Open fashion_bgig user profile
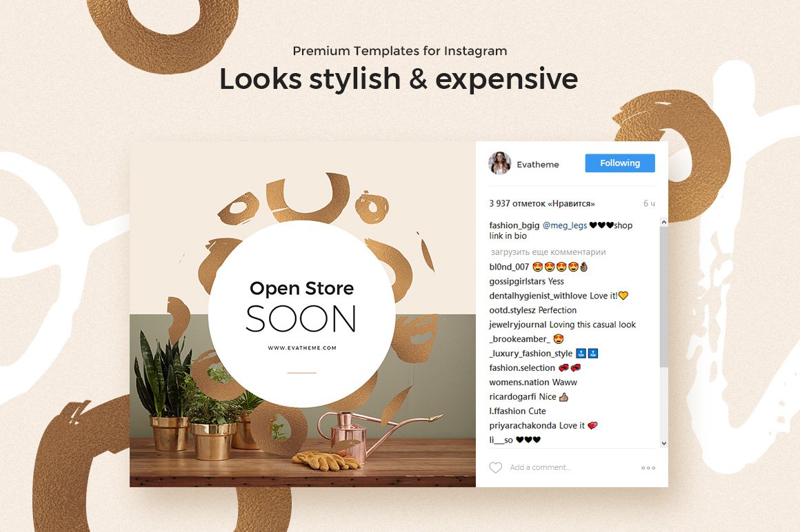800x532 pixels. click(514, 225)
